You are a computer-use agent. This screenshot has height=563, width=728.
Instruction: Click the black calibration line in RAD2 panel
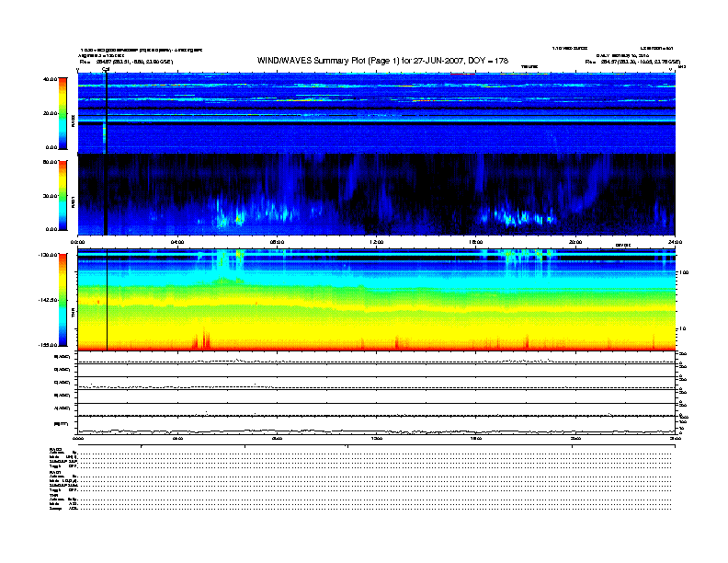[106, 113]
